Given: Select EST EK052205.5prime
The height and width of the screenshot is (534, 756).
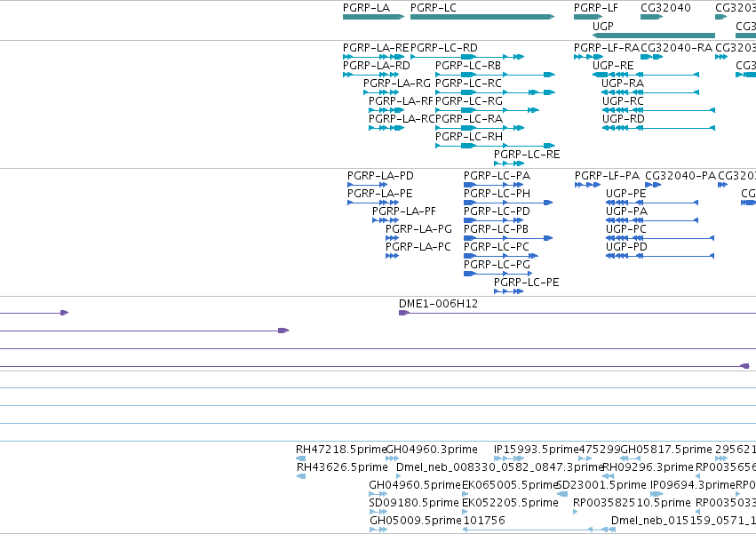Looking at the screenshot, I should pyautogui.click(x=466, y=513).
